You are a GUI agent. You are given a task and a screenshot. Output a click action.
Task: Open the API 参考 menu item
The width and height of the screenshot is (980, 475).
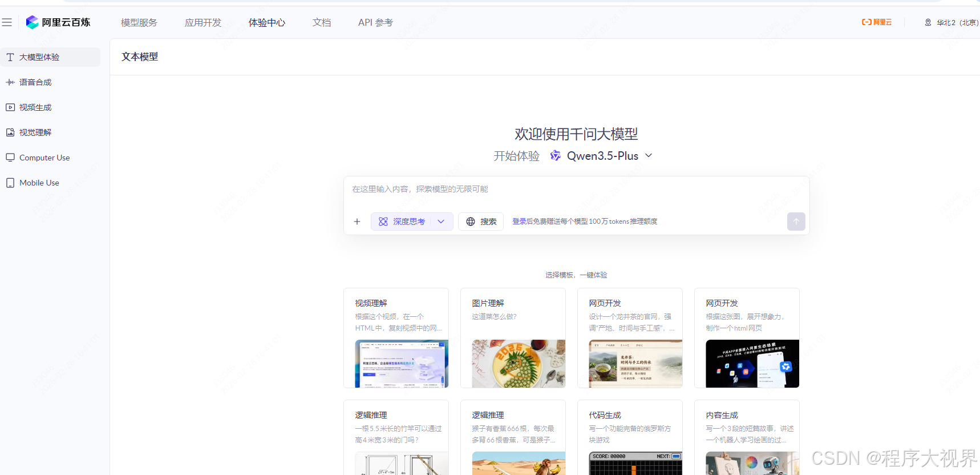click(x=375, y=22)
